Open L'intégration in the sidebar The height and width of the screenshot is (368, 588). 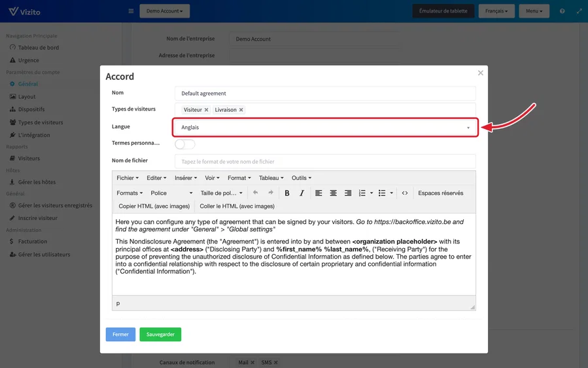tap(29, 135)
